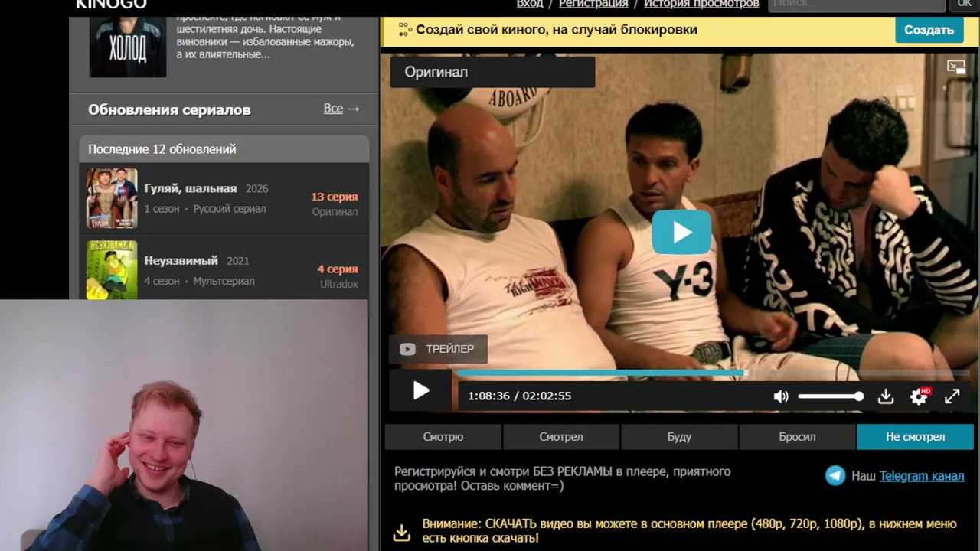Select the Смотрю status tab

[x=443, y=437]
